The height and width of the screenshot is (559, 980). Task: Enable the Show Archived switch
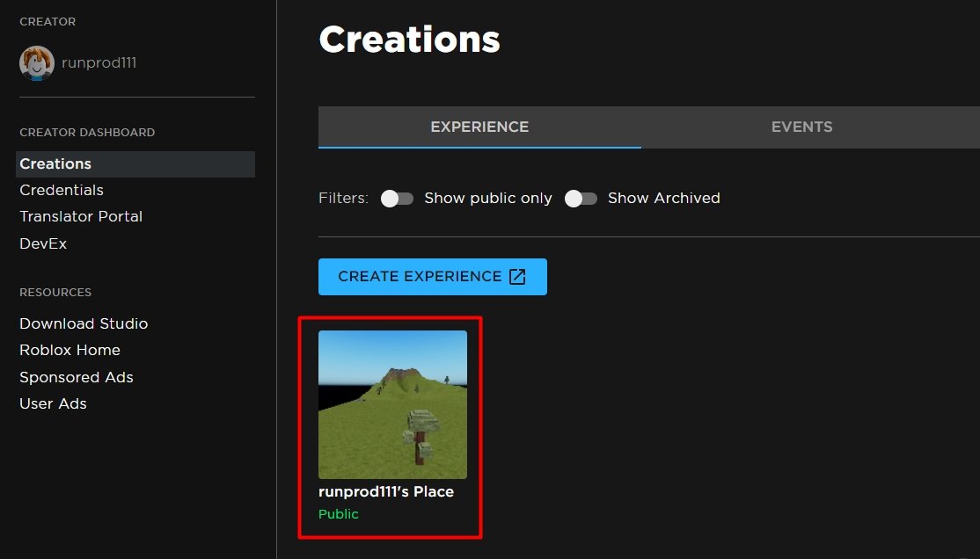581,199
